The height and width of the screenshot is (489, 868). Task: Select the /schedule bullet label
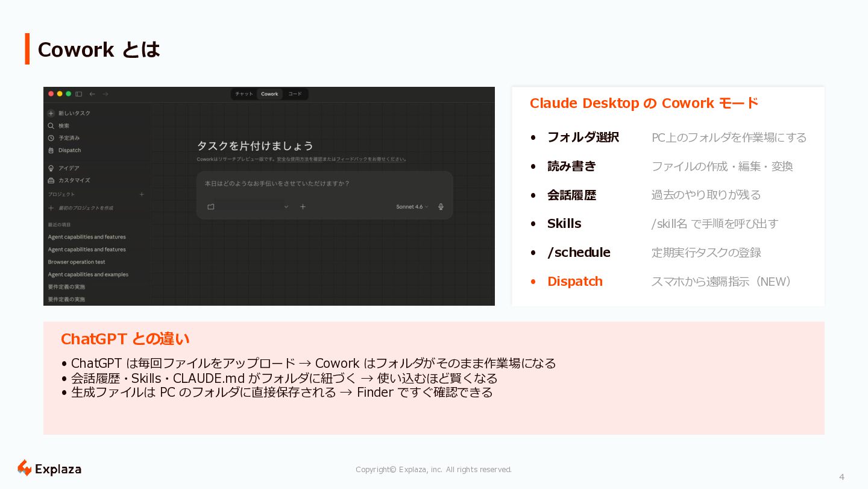(579, 253)
